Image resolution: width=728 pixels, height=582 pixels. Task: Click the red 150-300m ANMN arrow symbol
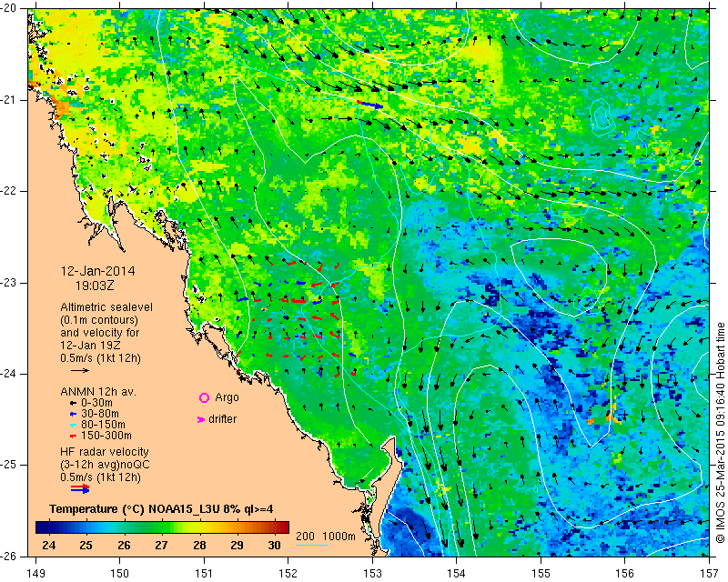[x=73, y=436]
